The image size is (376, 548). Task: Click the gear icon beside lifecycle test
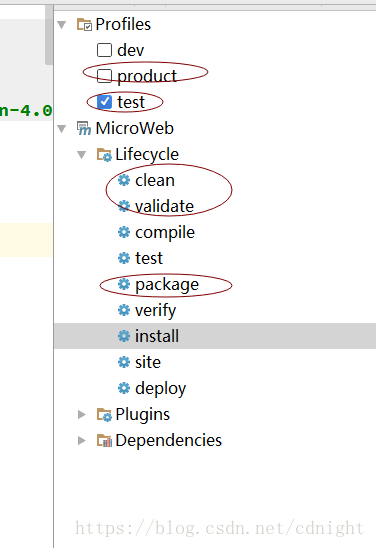124,258
